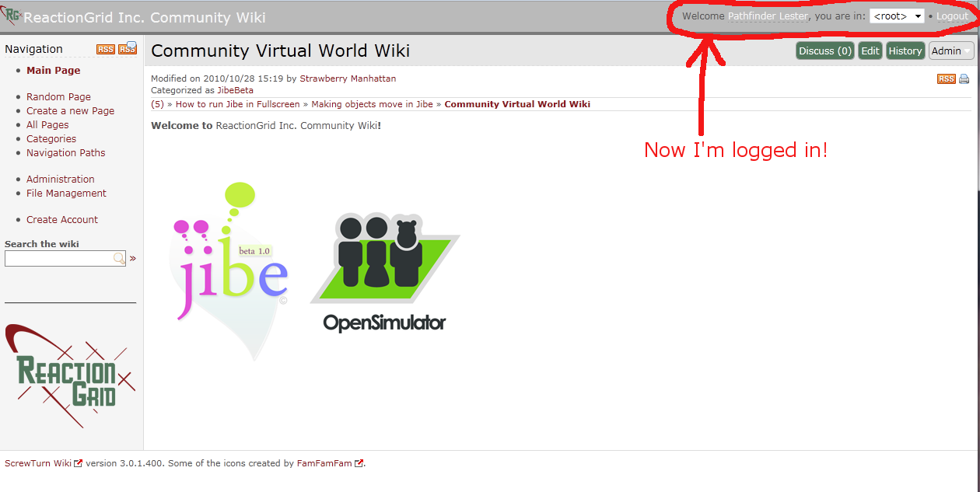This screenshot has width=980, height=492.
Task: Click the RG logo in the header
Action: (12, 16)
